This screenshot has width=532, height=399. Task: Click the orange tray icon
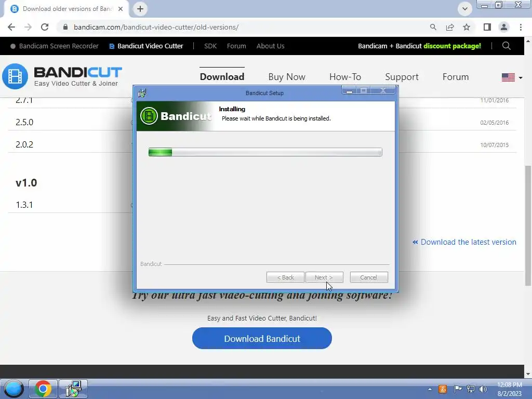click(x=443, y=389)
